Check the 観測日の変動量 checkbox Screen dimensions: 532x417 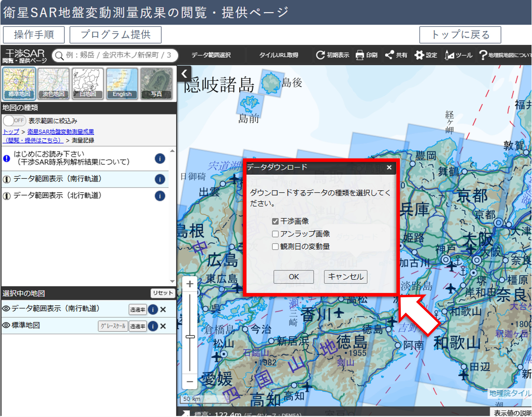[x=275, y=247]
